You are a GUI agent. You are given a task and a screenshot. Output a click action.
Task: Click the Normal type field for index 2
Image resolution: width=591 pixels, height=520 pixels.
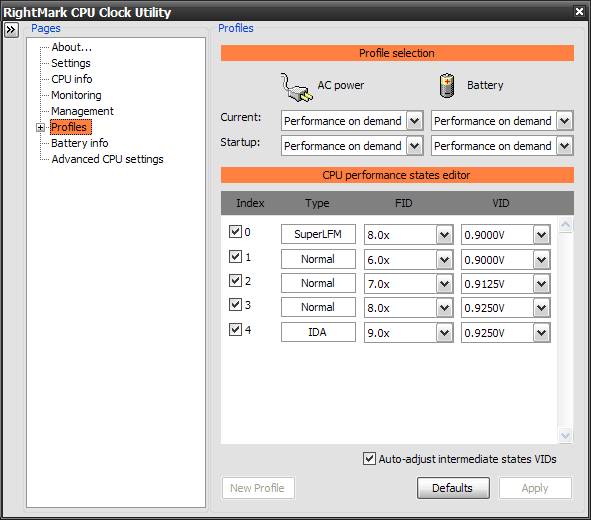tap(318, 283)
